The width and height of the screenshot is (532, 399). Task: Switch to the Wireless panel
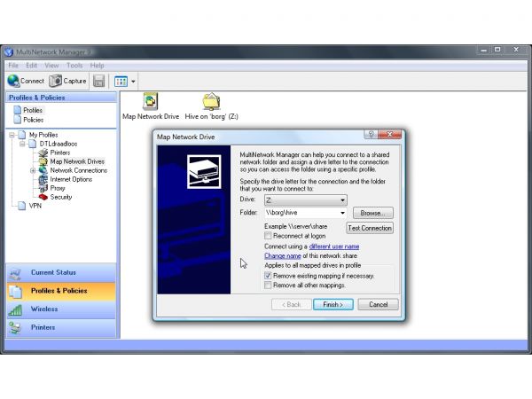(x=61, y=309)
